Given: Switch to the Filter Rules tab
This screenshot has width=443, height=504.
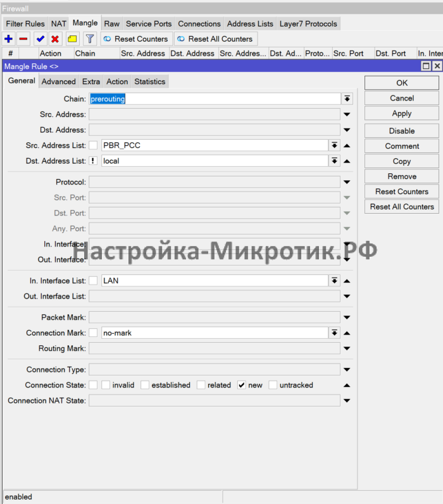Looking at the screenshot, I should (25, 24).
